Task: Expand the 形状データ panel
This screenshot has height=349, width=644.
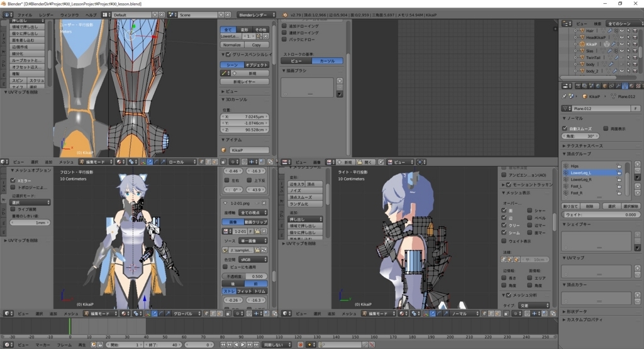Action: 575,311
